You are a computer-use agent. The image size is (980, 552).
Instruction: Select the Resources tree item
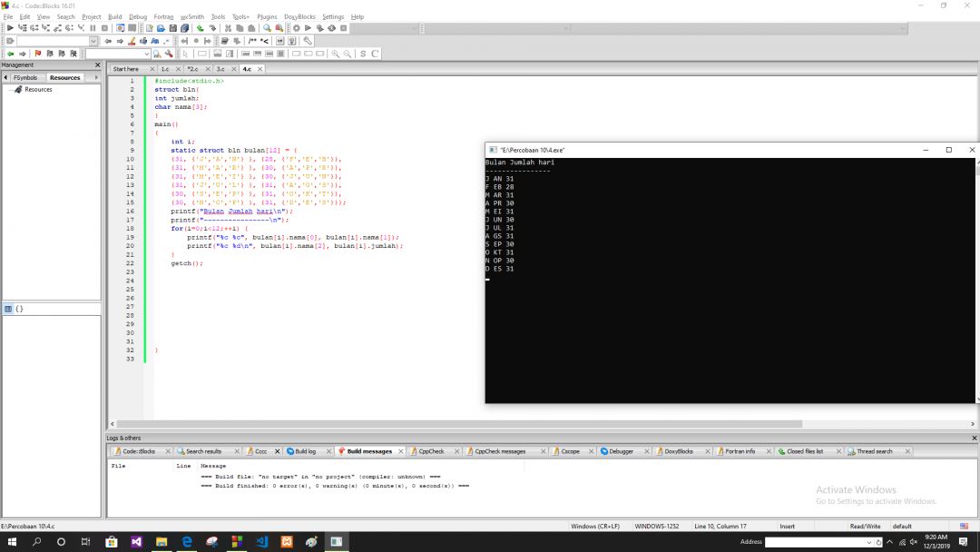(38, 89)
